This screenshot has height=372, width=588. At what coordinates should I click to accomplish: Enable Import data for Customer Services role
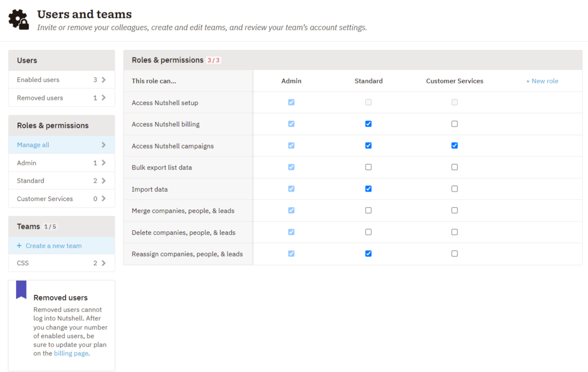pos(454,188)
